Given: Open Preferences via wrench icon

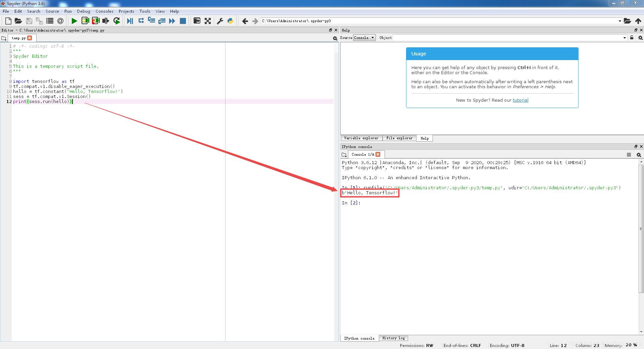Looking at the screenshot, I should pos(220,21).
